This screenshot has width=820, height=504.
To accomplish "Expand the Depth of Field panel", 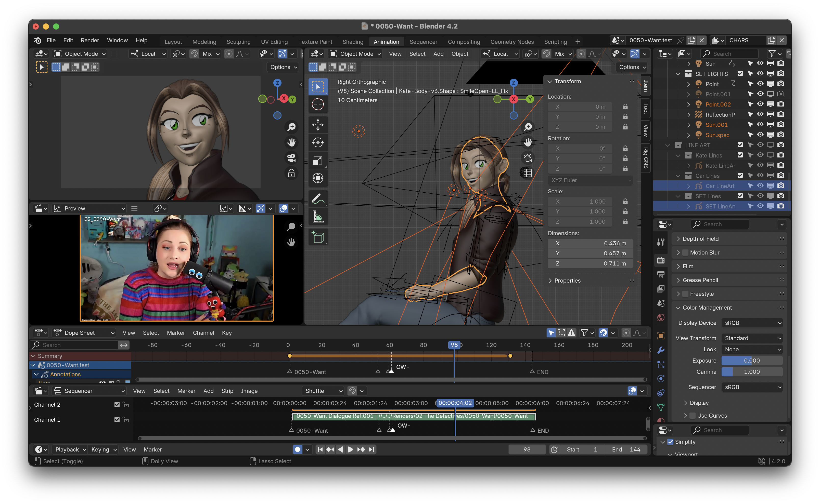I will (700, 239).
